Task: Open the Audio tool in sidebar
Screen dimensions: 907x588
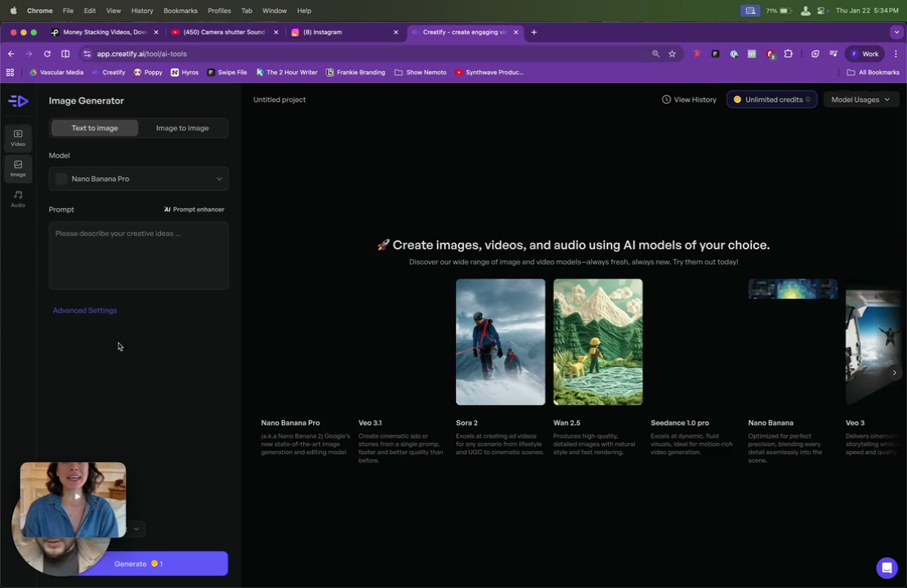Action: [18, 199]
